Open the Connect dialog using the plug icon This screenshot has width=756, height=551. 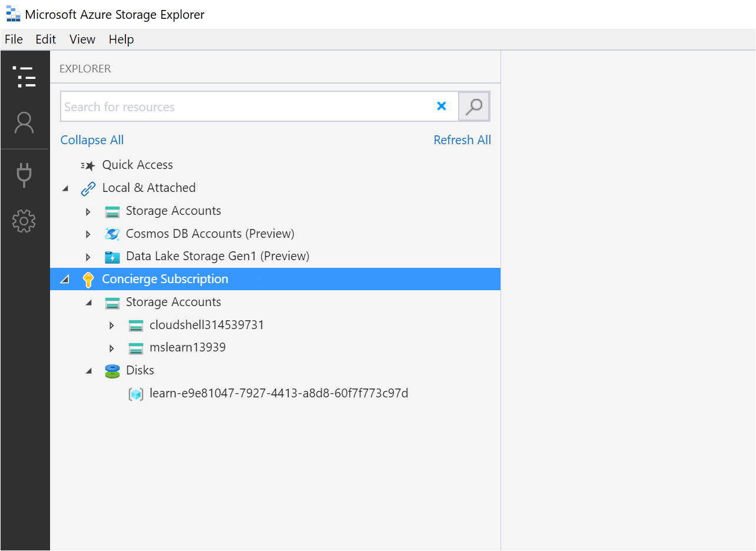coord(25,175)
